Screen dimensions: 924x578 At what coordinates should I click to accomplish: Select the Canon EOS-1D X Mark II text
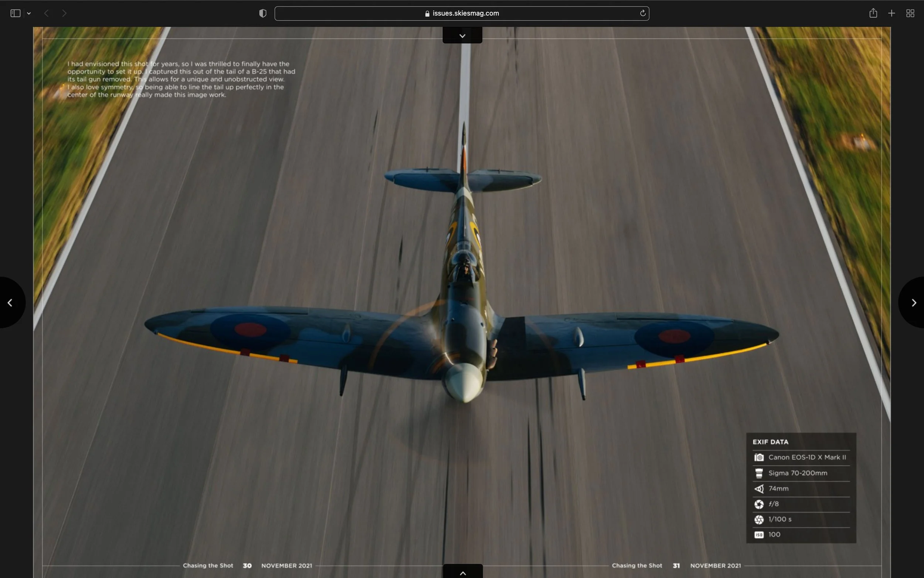pos(807,457)
